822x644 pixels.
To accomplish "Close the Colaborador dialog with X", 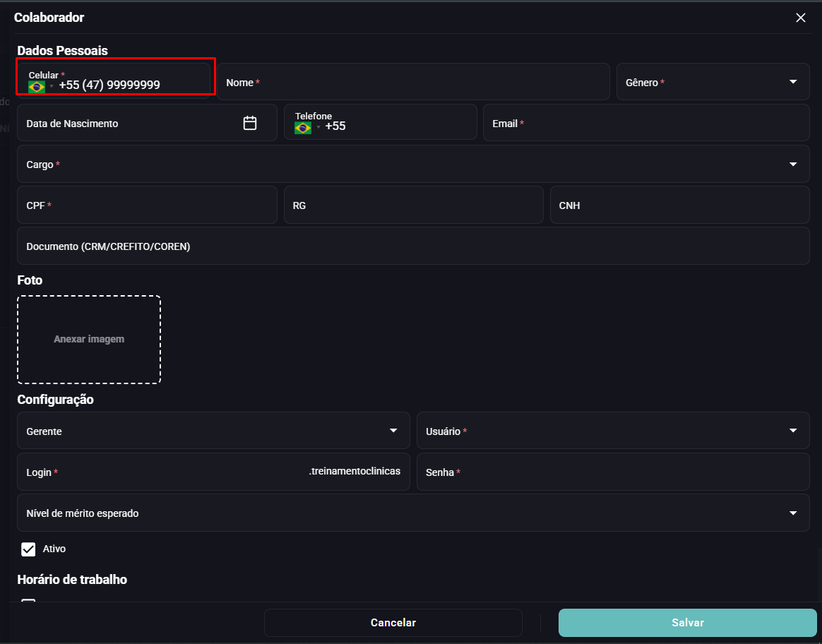I will [801, 18].
